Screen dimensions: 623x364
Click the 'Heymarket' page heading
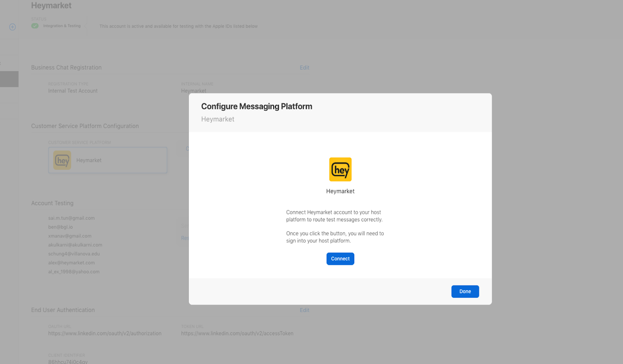[51, 5]
